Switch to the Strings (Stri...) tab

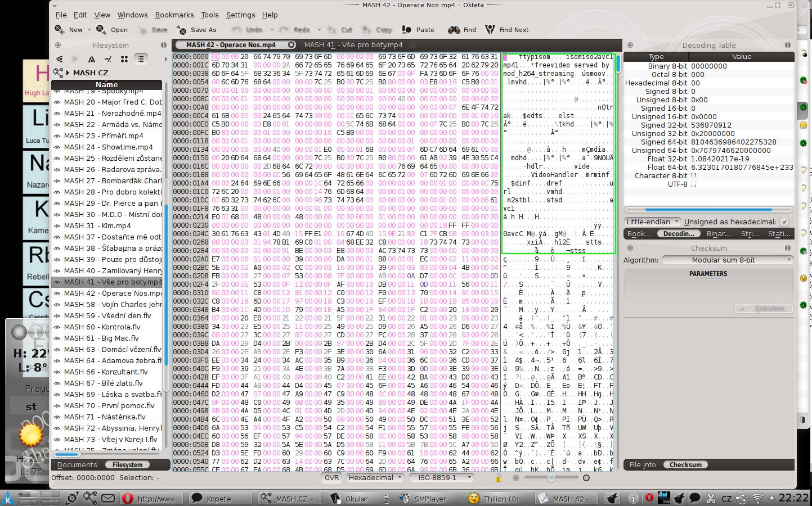[x=750, y=233]
